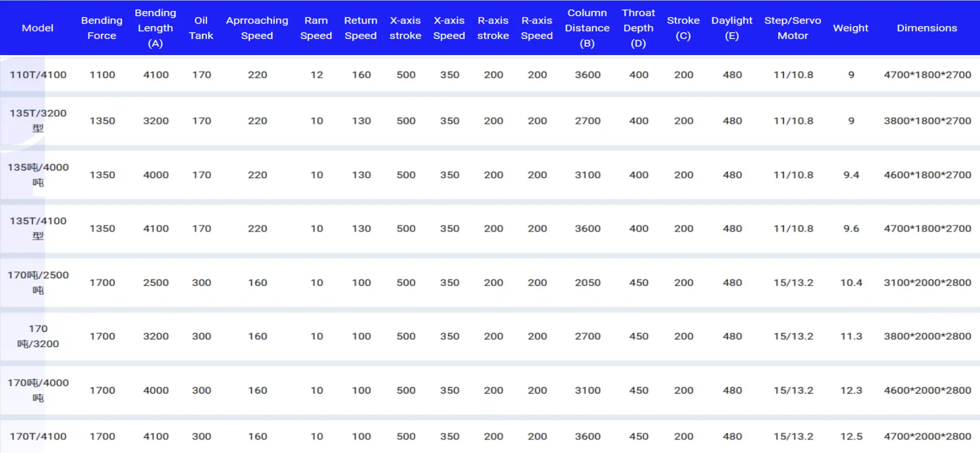Click the Daylight (E) column header

pos(732,28)
